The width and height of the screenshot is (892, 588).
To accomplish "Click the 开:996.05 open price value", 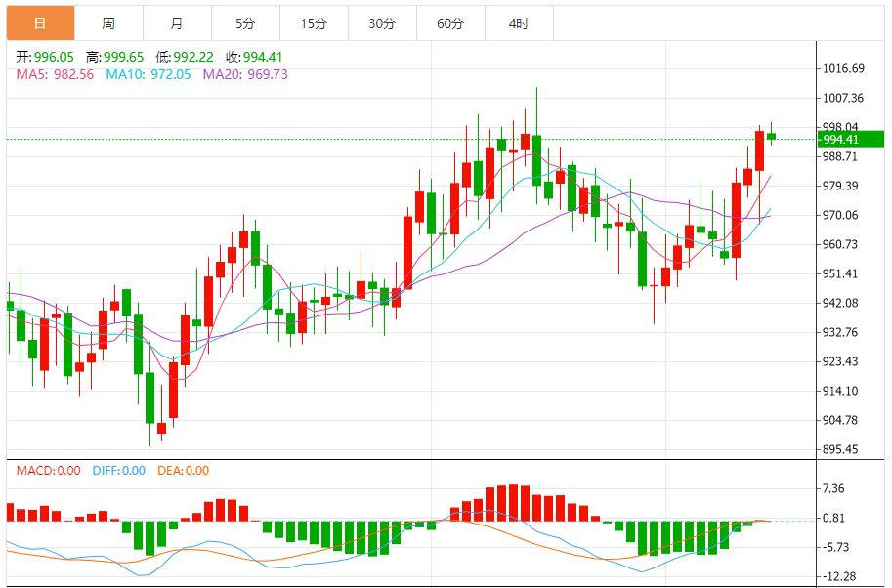I will pyautogui.click(x=45, y=57).
